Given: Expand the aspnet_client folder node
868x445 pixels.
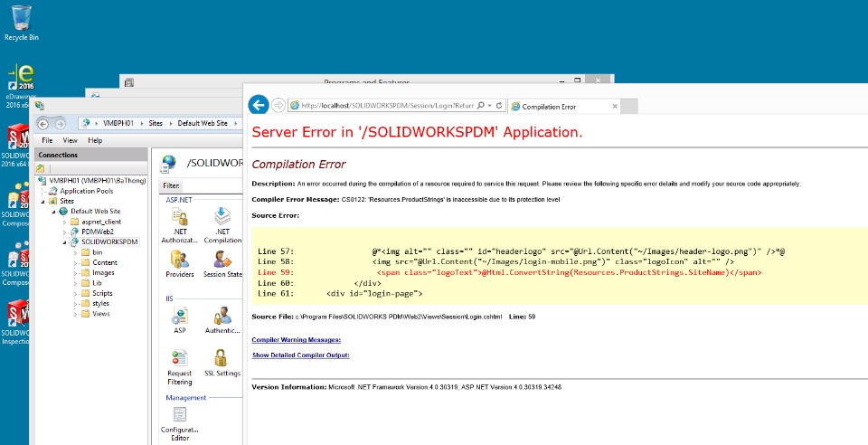Looking at the screenshot, I should 64,222.
